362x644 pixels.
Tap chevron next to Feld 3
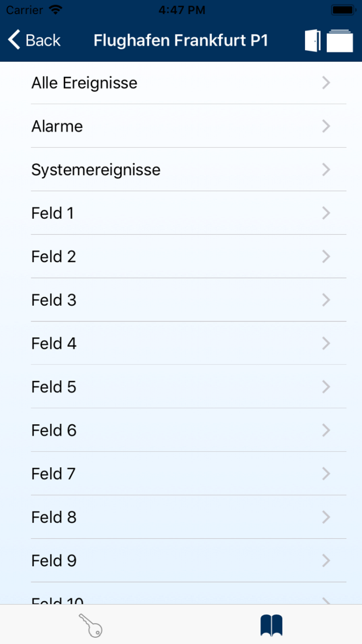click(x=326, y=300)
